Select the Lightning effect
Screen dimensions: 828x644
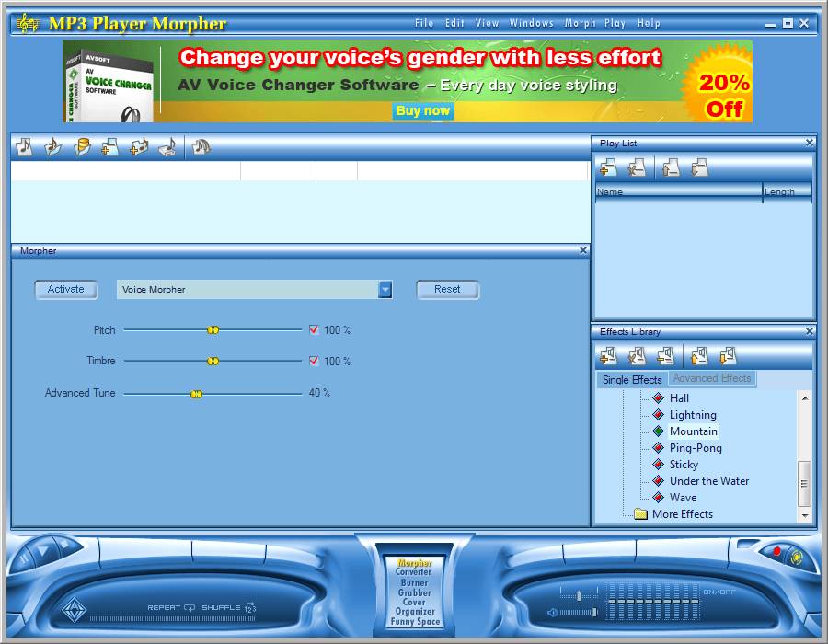[x=693, y=414]
